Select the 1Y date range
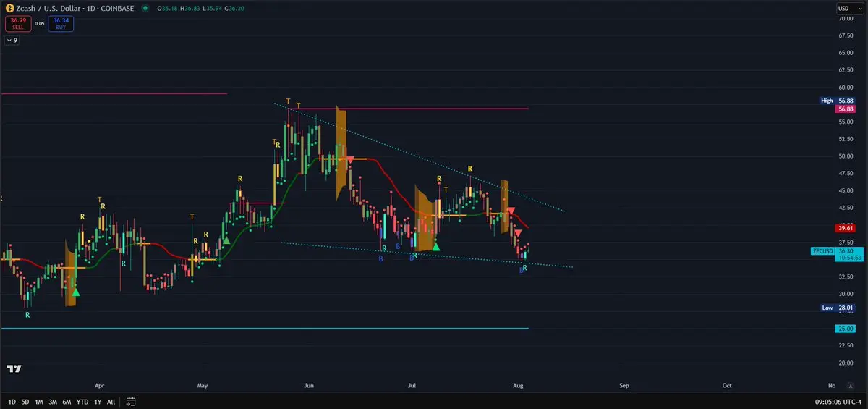Screen dimensions: 868x409 tap(98, 401)
